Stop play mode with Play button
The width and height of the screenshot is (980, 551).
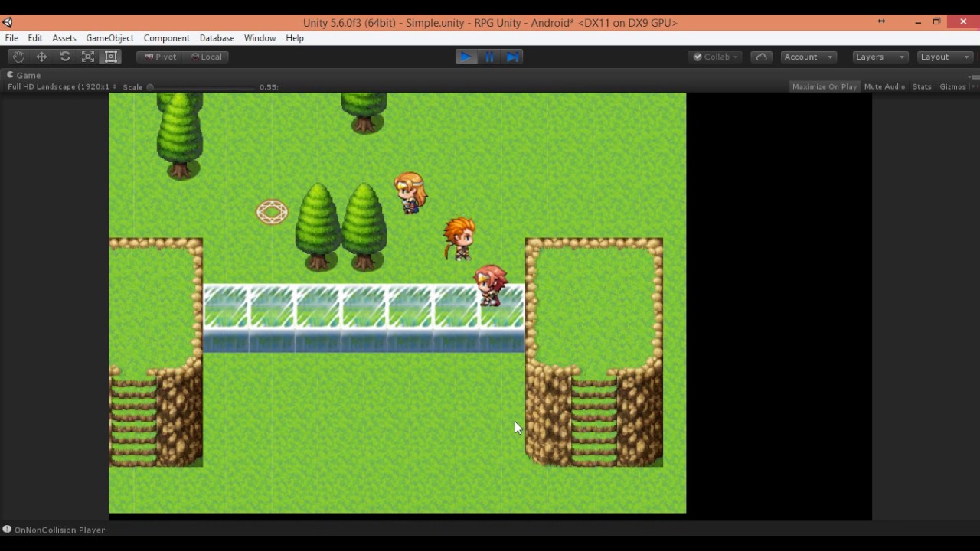pos(465,57)
